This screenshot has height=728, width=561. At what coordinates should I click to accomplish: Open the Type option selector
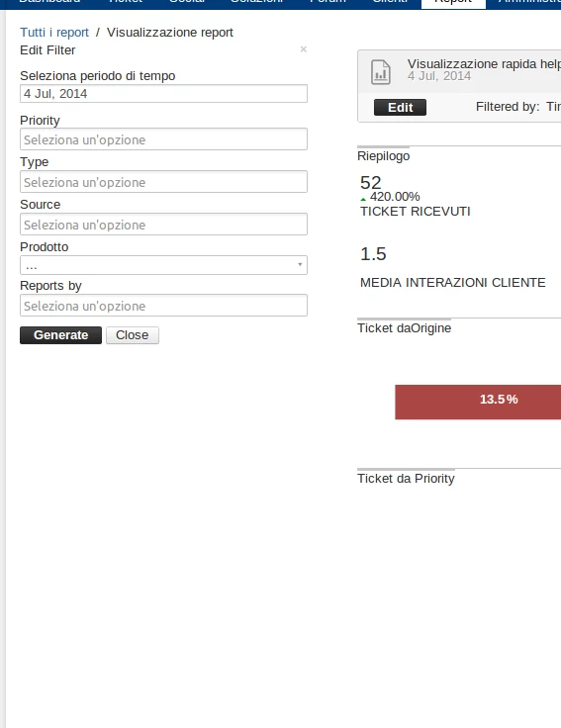[x=163, y=182]
